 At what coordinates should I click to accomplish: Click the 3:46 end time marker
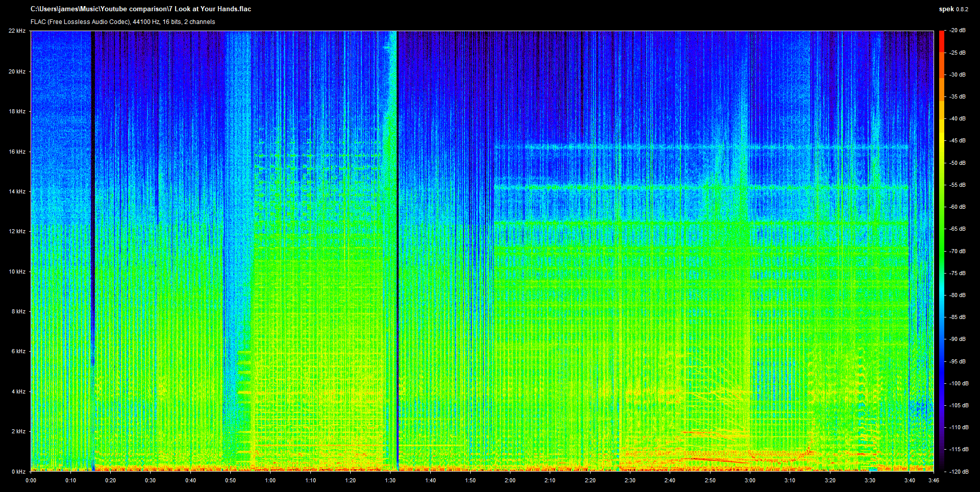[934, 480]
